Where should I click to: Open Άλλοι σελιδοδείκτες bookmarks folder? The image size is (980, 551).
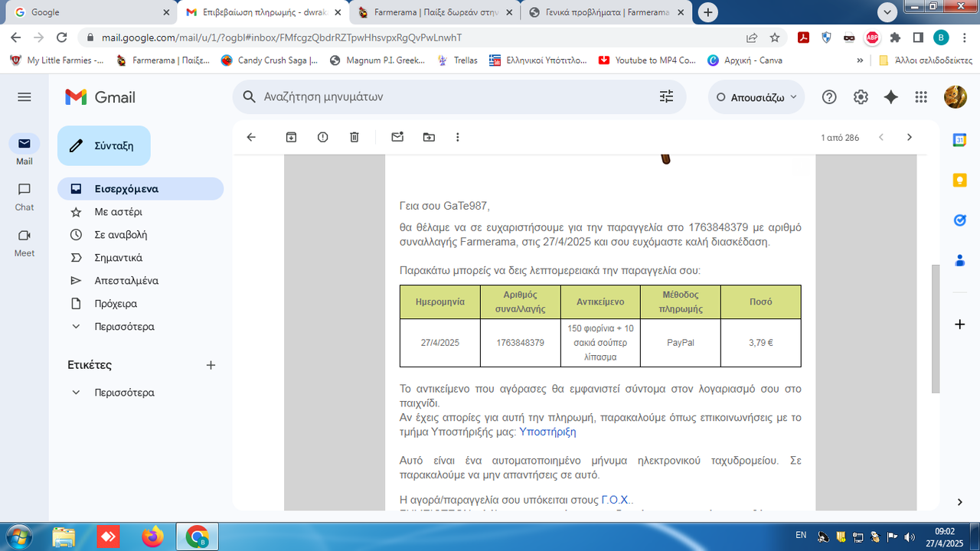(925, 60)
